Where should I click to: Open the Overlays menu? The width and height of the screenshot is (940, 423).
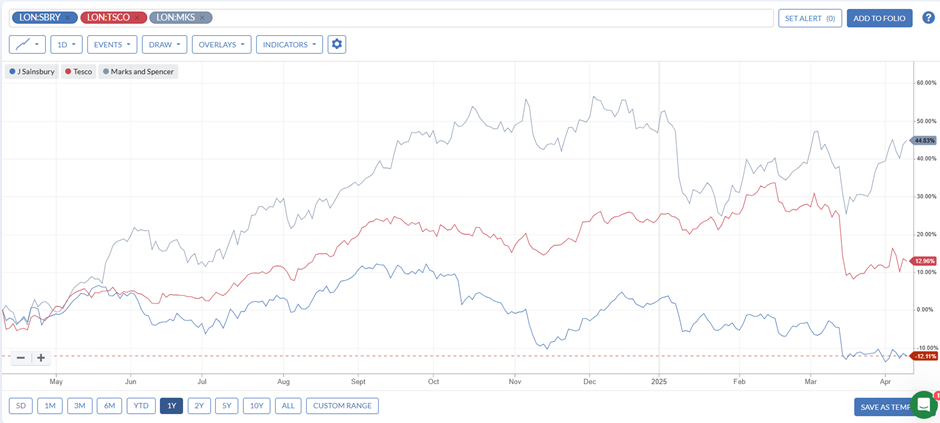tap(221, 44)
